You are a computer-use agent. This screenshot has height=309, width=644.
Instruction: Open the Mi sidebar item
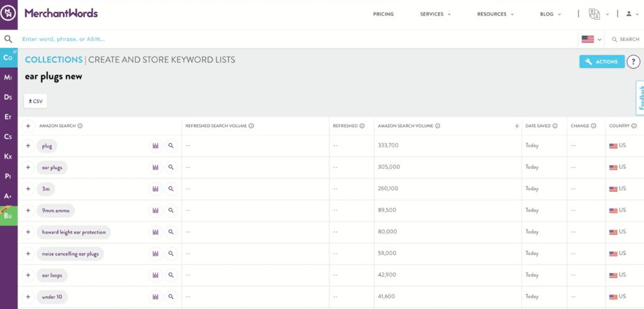[8, 77]
